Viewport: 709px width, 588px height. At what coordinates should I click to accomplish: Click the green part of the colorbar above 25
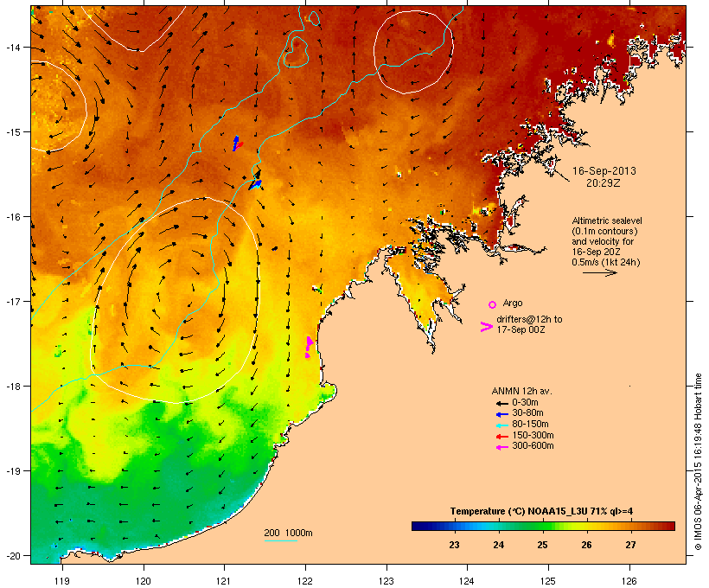click(x=543, y=526)
